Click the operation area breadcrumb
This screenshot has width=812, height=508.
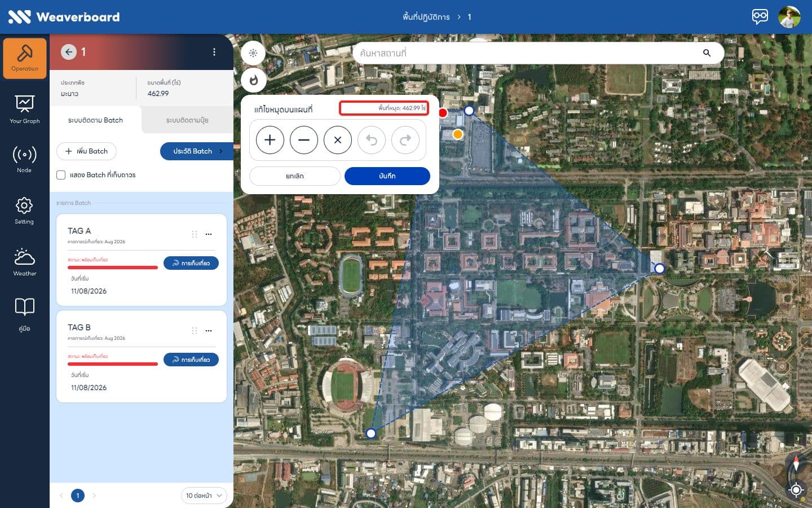click(x=426, y=17)
